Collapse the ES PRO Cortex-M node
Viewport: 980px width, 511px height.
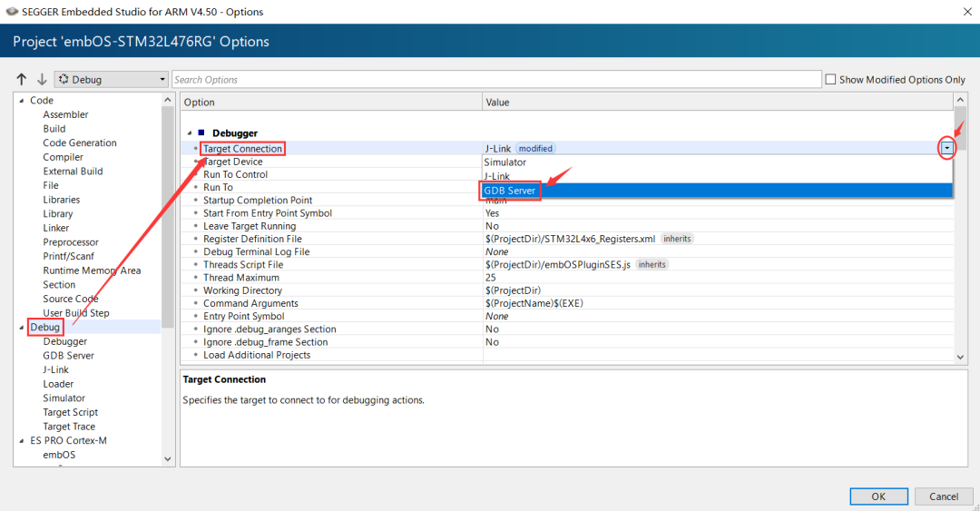(21, 440)
